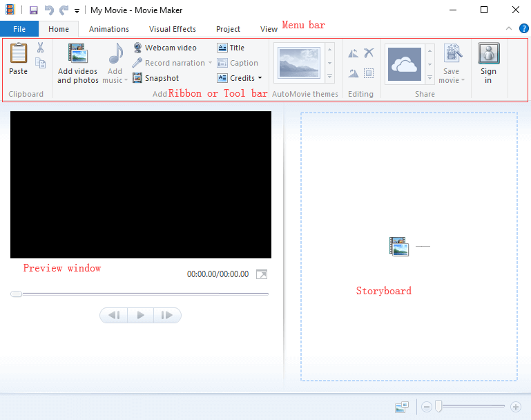Click the Undo arrow in title bar
The width and height of the screenshot is (531, 420).
tap(49, 10)
